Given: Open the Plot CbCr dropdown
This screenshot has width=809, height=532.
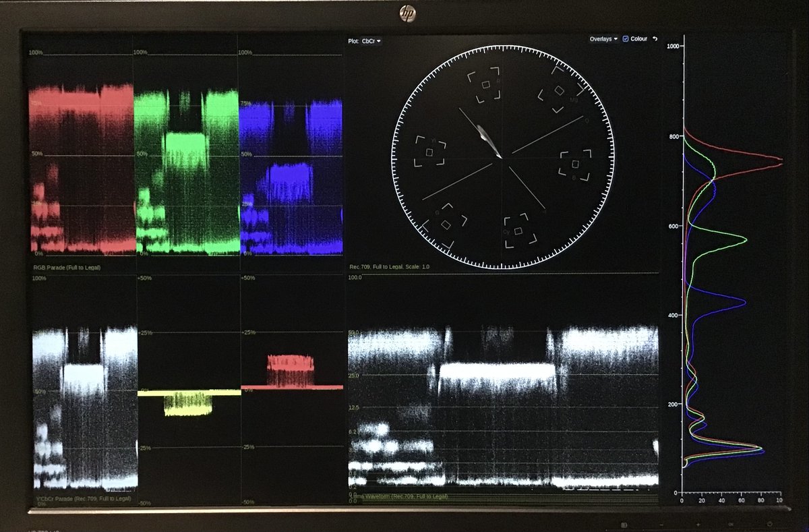Looking at the screenshot, I should (371, 41).
